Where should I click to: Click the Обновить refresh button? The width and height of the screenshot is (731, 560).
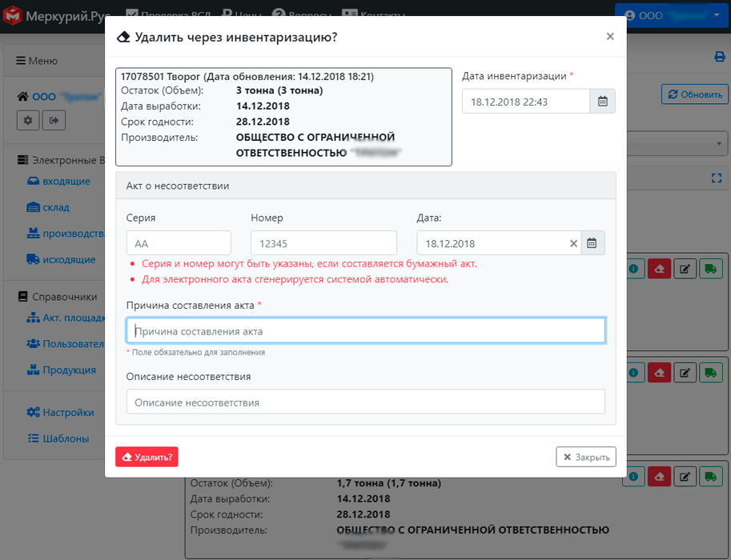pos(694,94)
